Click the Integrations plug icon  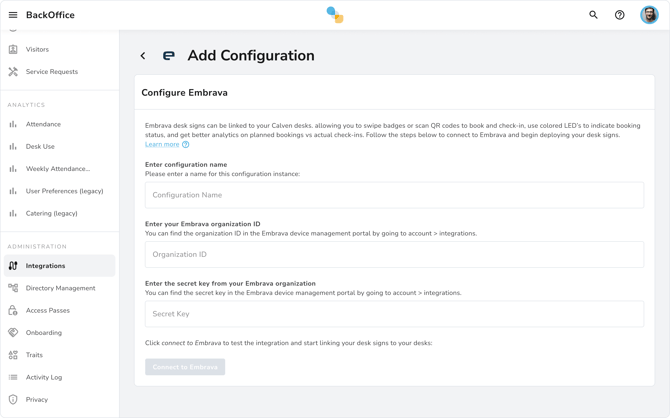coord(13,265)
